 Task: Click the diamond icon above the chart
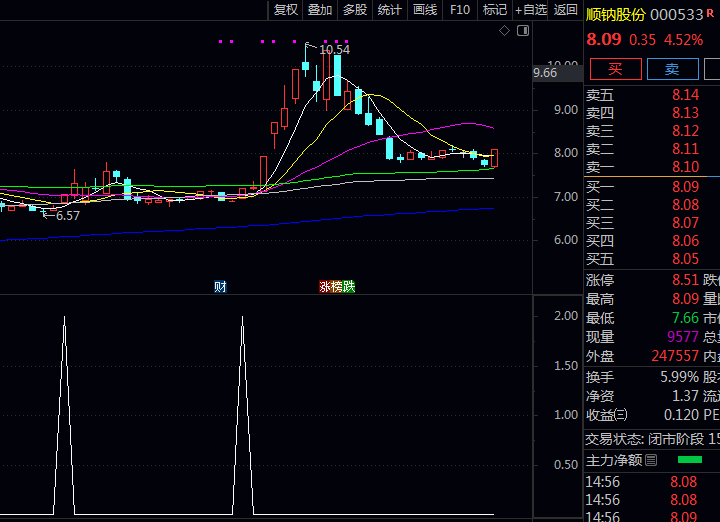pos(505,32)
